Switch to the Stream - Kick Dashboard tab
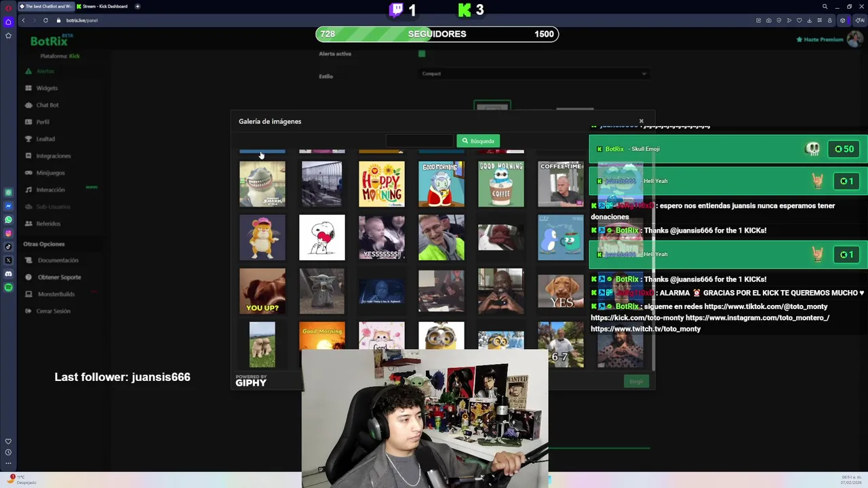Screen dimensions: 868x488 click(102, 6)
